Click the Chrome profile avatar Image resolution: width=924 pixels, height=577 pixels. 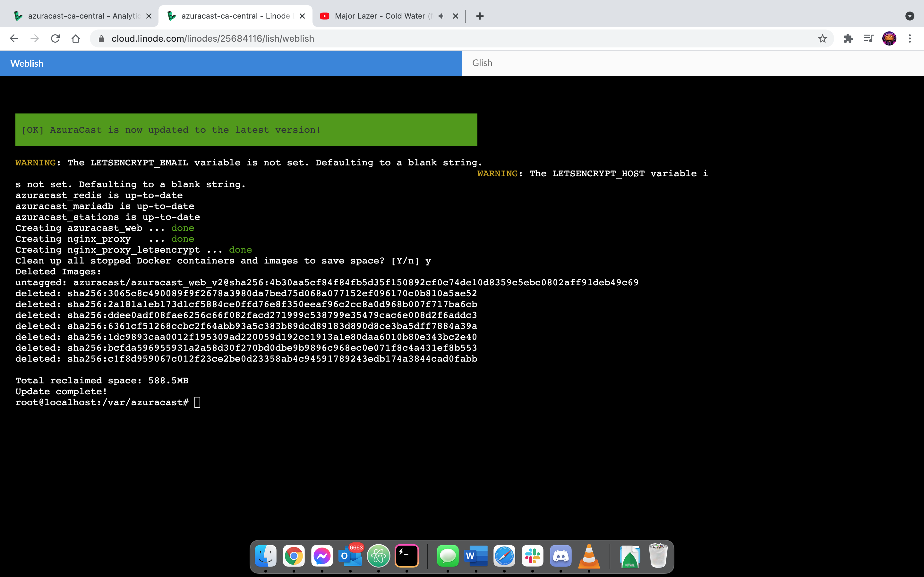[889, 38]
